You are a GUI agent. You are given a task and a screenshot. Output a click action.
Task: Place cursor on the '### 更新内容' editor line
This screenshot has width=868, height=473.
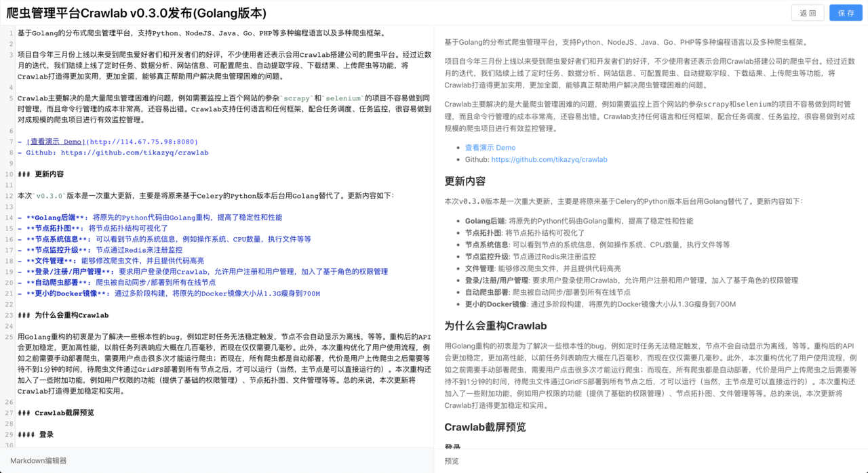coord(41,174)
